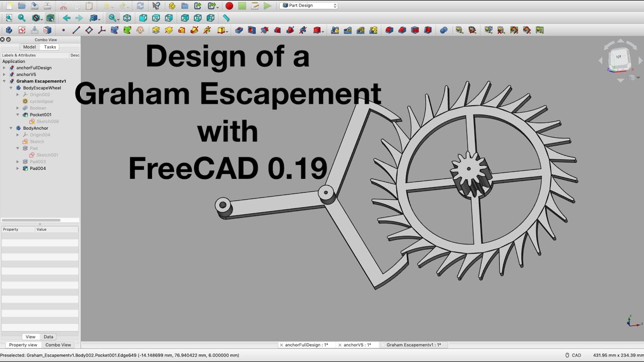Screen dimensions: 644x362
Task: Switch to the View properties tab
Action: click(x=31, y=337)
